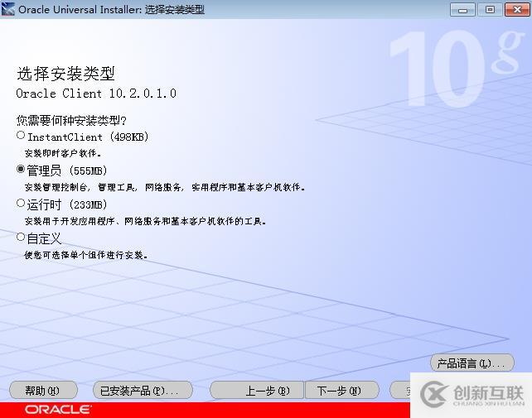Viewport: 532px width, 418px height.
Task: Minimize the Oracle Universal Installer window
Action: [462, 10]
